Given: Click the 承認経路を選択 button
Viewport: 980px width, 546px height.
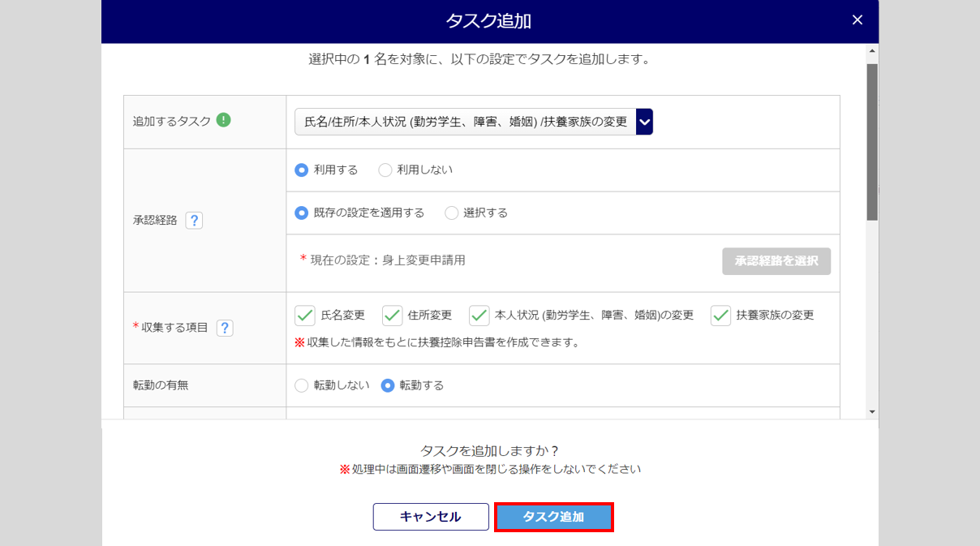Looking at the screenshot, I should pyautogui.click(x=776, y=261).
